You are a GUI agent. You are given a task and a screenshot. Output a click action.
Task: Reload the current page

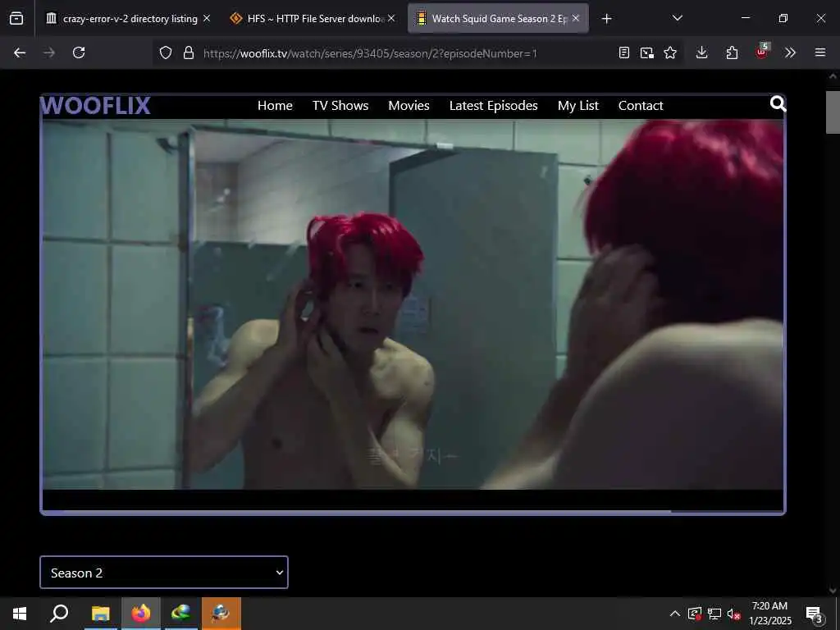point(79,52)
